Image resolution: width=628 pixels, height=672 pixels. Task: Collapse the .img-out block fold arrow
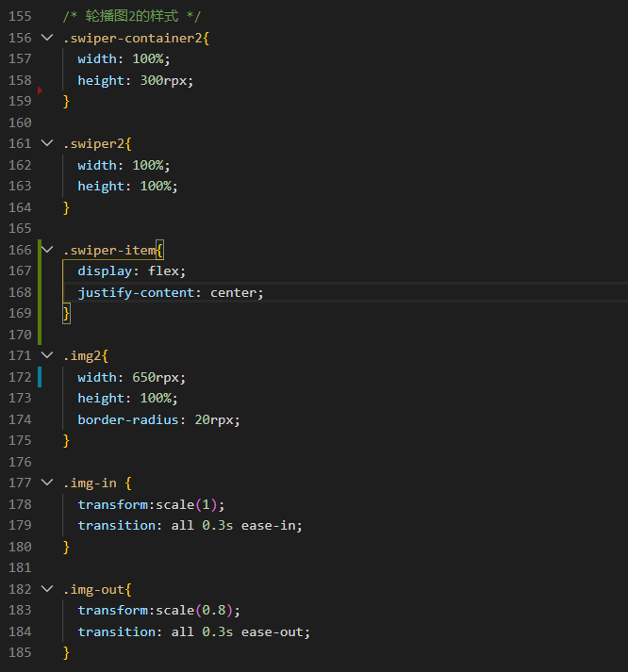47,589
